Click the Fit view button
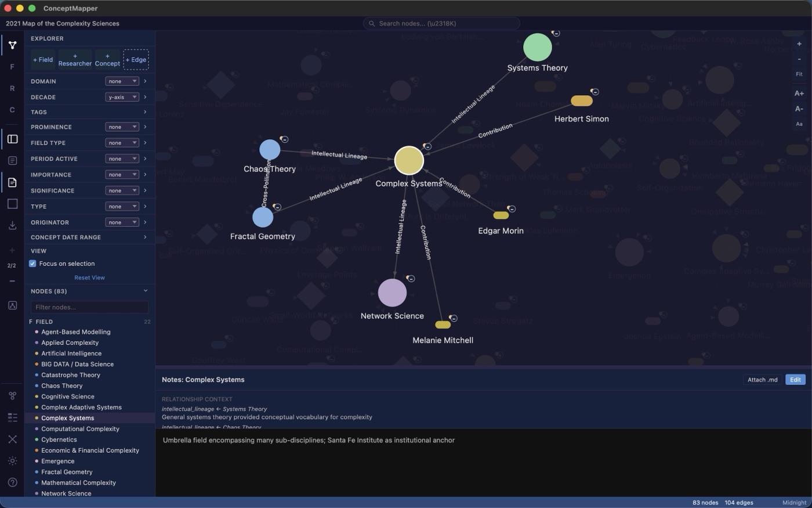Viewport: 812px width, 508px height. pos(799,74)
